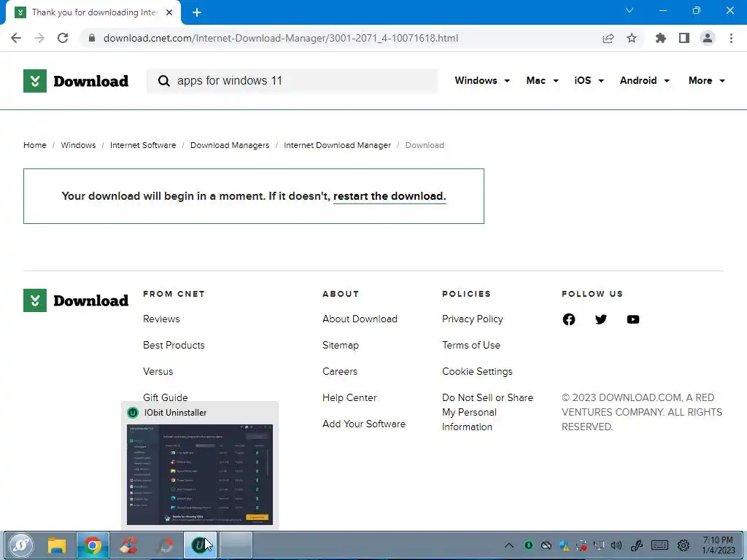Viewport: 747px width, 560px height.
Task: Open the Gift Guide footer link
Action: tap(166, 397)
